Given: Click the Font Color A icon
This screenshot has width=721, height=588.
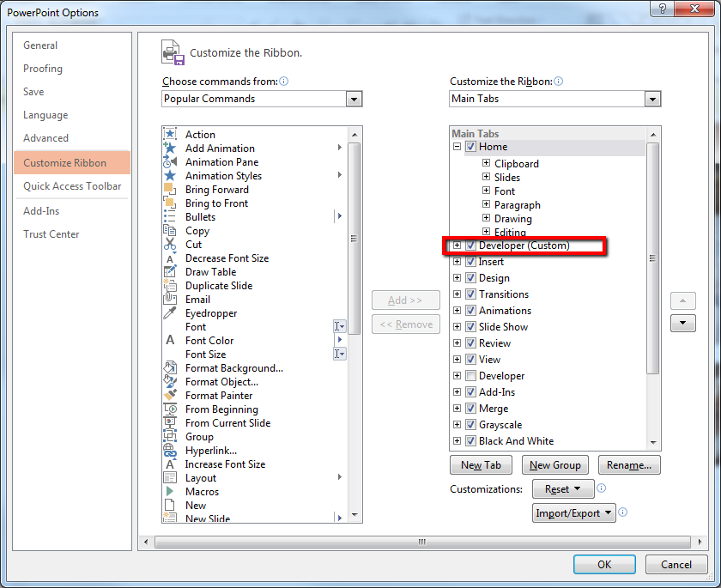Looking at the screenshot, I should tap(170, 340).
